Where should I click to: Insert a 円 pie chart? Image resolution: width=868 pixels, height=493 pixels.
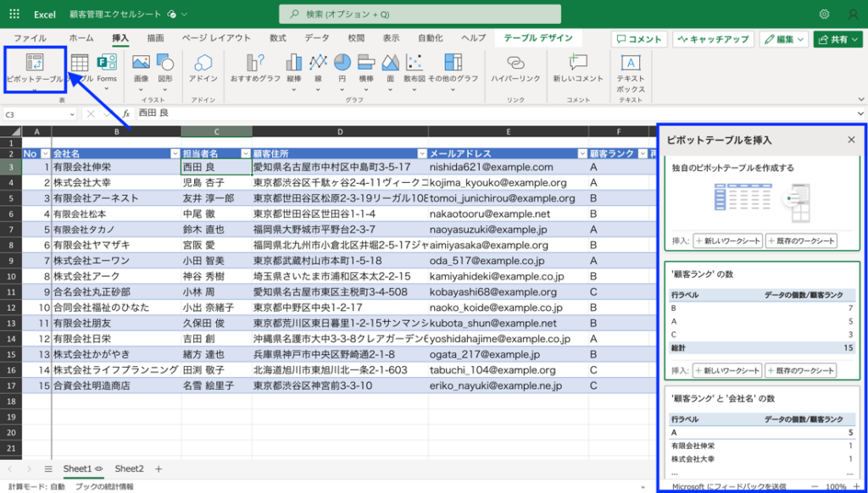(342, 63)
